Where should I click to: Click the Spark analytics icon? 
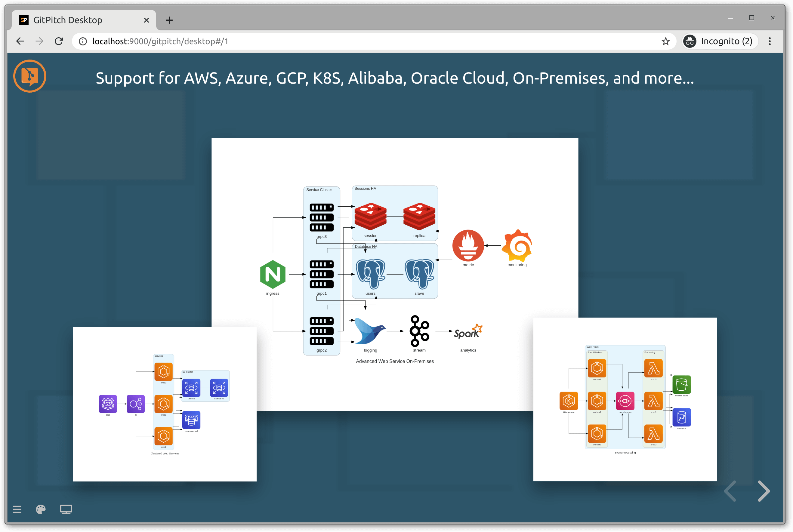[468, 331]
